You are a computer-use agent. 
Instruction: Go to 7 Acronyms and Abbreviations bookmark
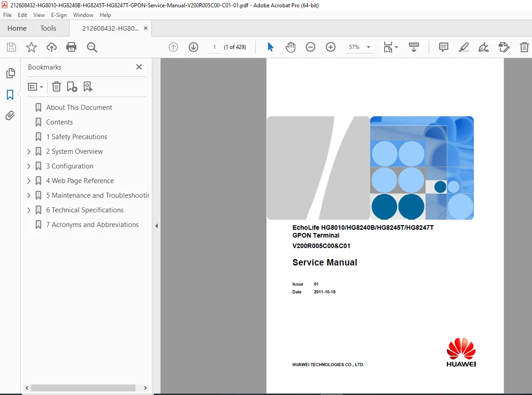coord(92,225)
